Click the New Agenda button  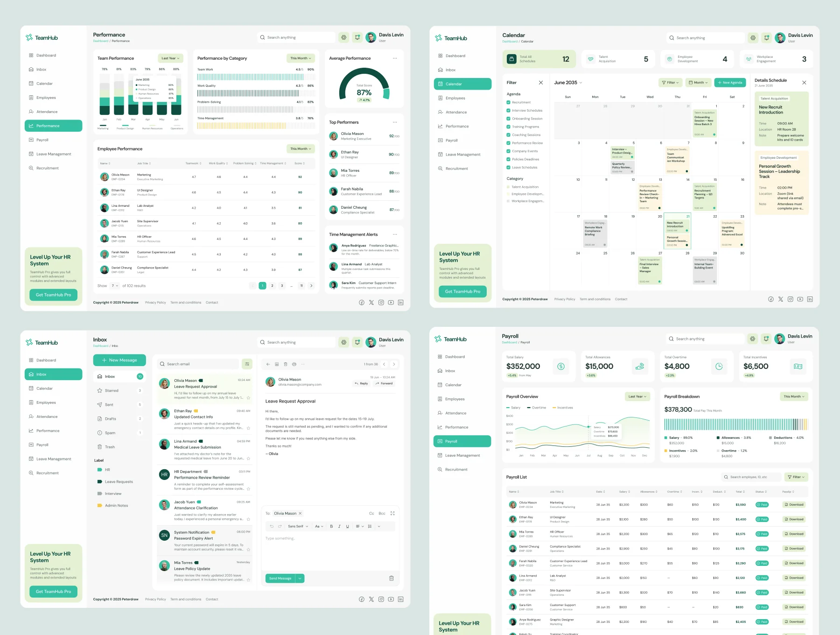[x=730, y=83]
